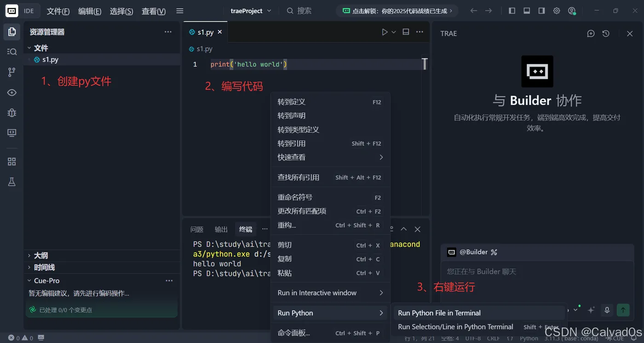Choose 重命名符号 from the context menu
This screenshot has width=644, height=343.
tap(330, 197)
